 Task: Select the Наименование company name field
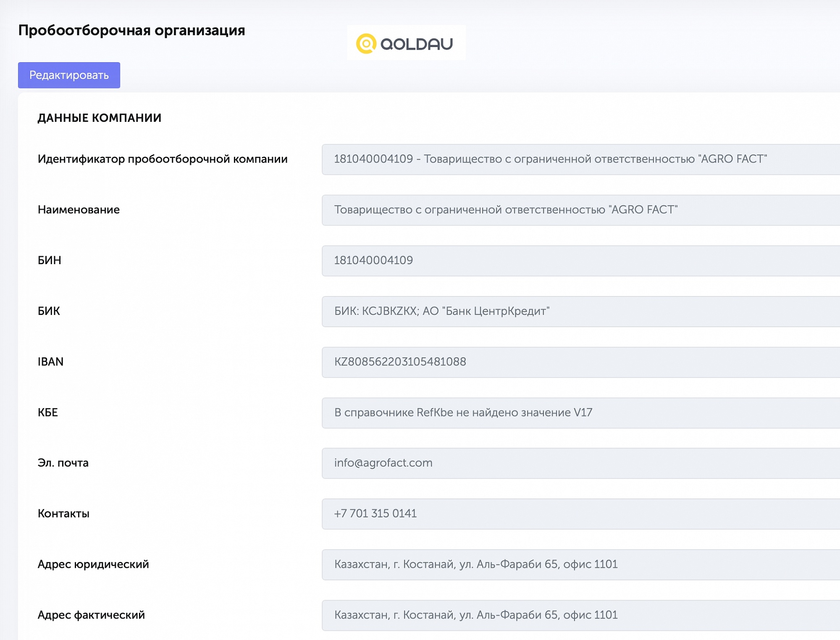point(580,210)
